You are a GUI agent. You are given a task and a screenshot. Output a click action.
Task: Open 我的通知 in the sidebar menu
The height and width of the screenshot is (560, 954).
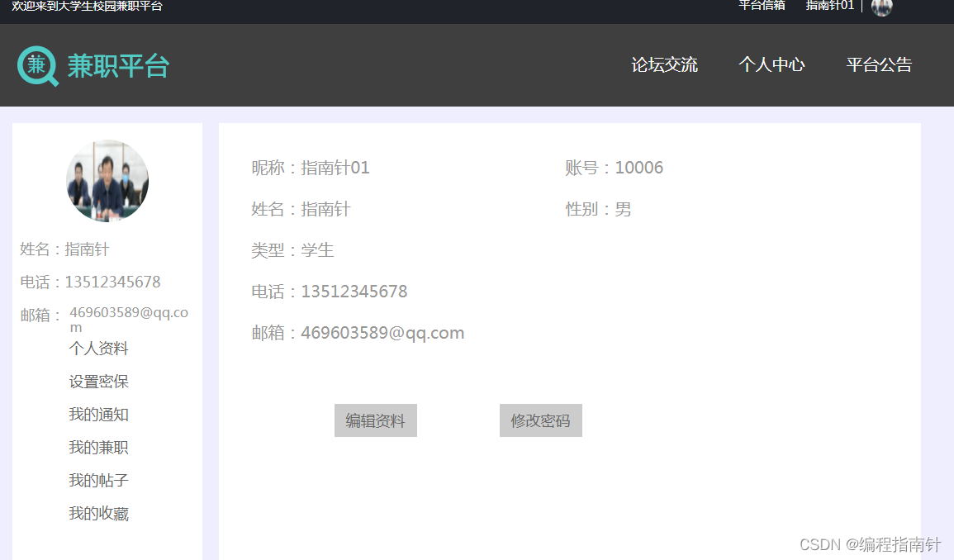click(98, 415)
